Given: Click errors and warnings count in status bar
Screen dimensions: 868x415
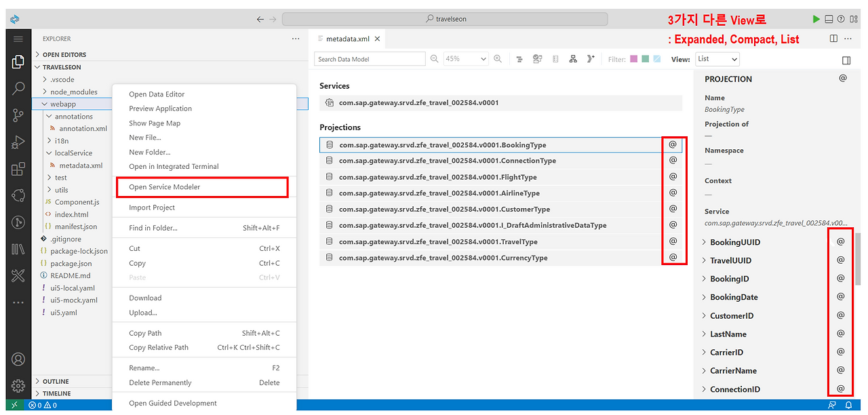Looking at the screenshot, I should 42,406.
